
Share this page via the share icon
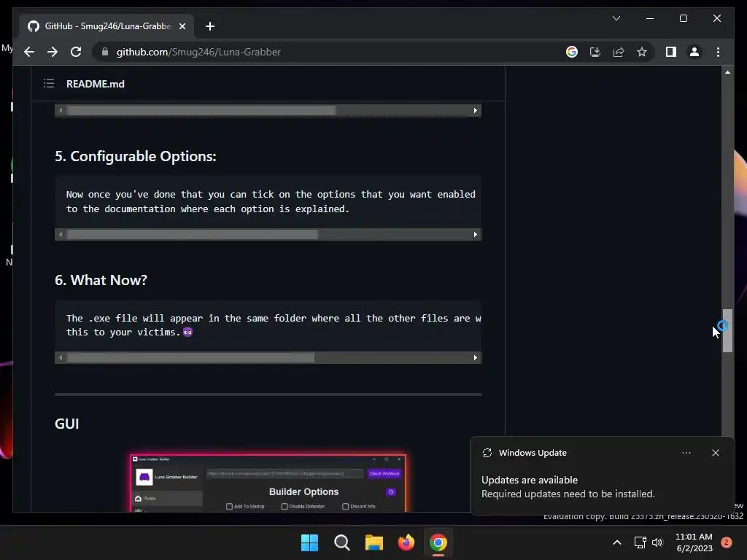click(x=619, y=52)
